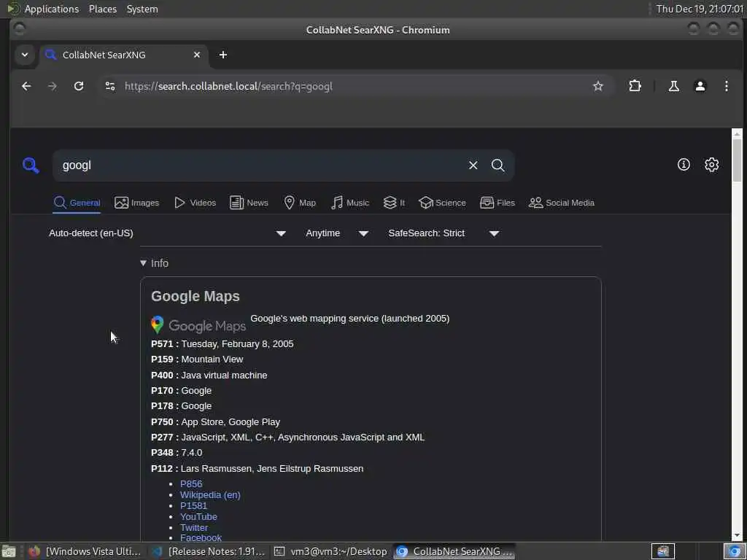Switch to Map category
747x560 pixels.
tap(300, 203)
